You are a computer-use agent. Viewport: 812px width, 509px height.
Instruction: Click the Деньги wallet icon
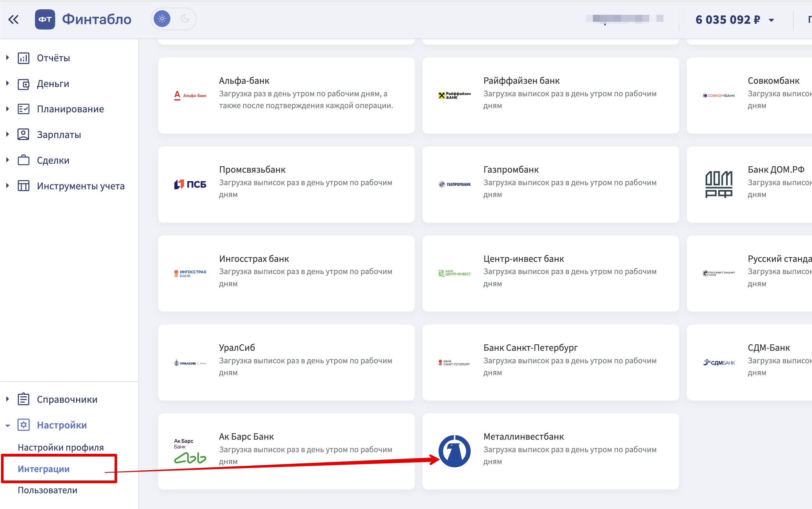(x=23, y=84)
